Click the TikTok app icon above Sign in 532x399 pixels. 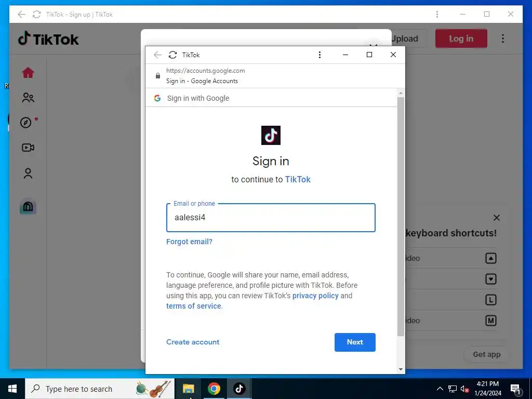tap(271, 136)
